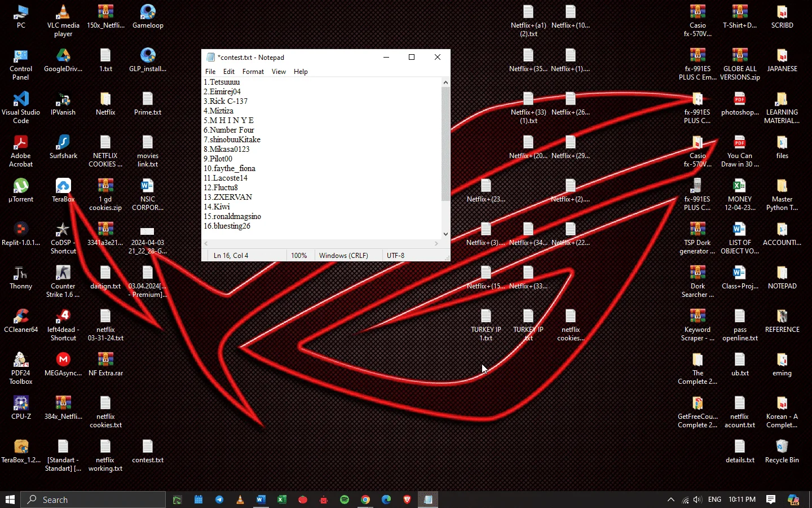Click the Visual Studio Code desktop icon

(21, 107)
